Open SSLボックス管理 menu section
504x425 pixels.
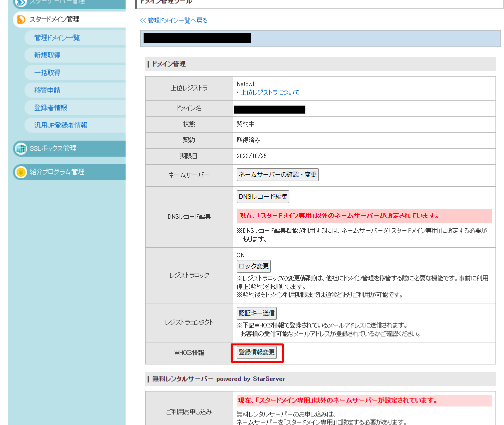53,149
